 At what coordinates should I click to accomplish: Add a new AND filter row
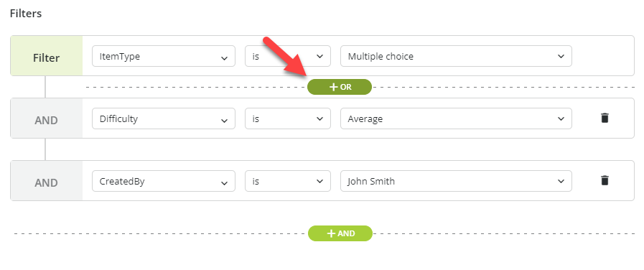coord(340,233)
